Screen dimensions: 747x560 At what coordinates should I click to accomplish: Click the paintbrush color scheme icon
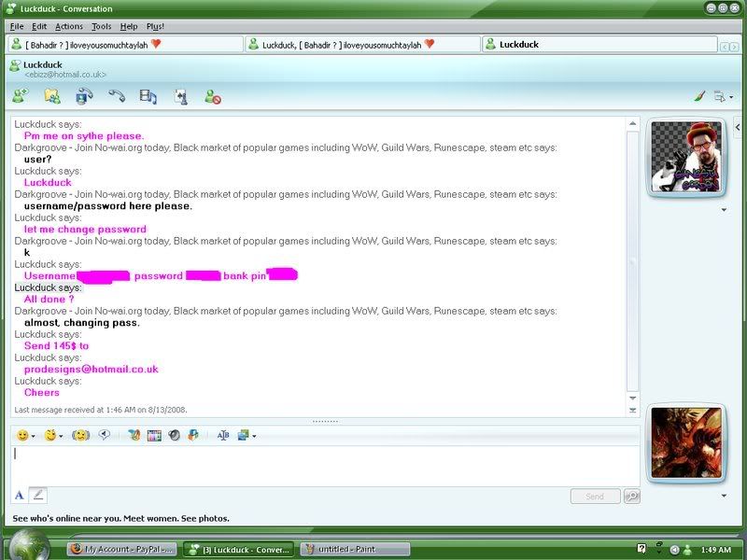click(699, 97)
